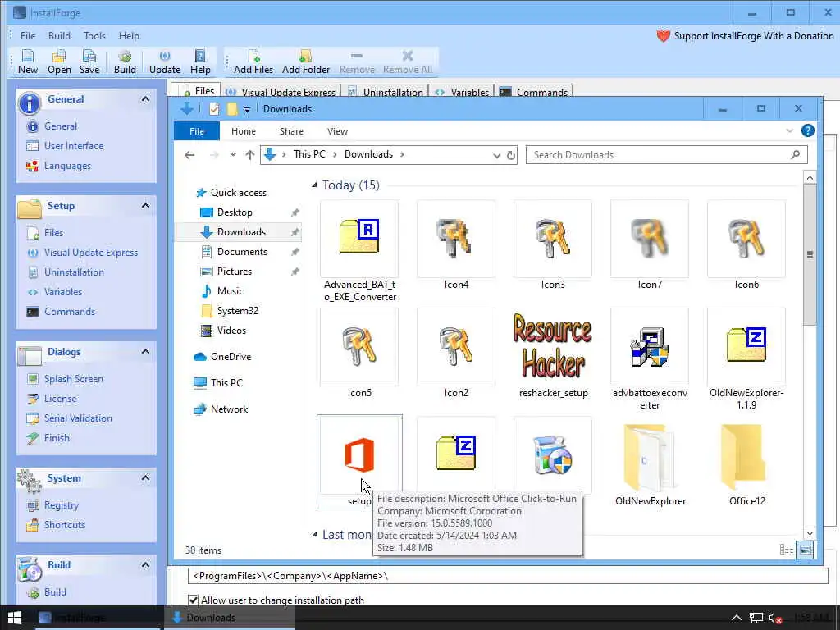Switch to large thumbnails view
Image resolution: width=840 pixels, height=630 pixels.
pos(805,550)
